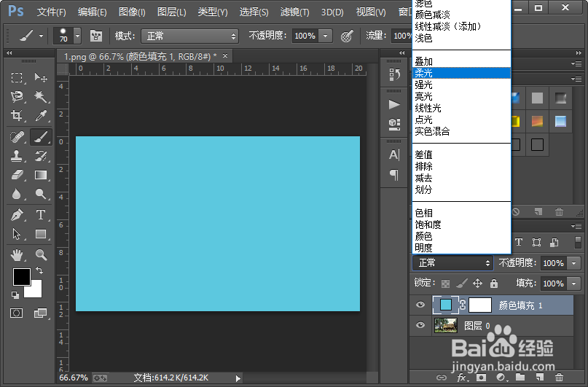Open the layer blend mode dropdown 正常
This screenshot has height=387, width=588.
tap(452, 263)
